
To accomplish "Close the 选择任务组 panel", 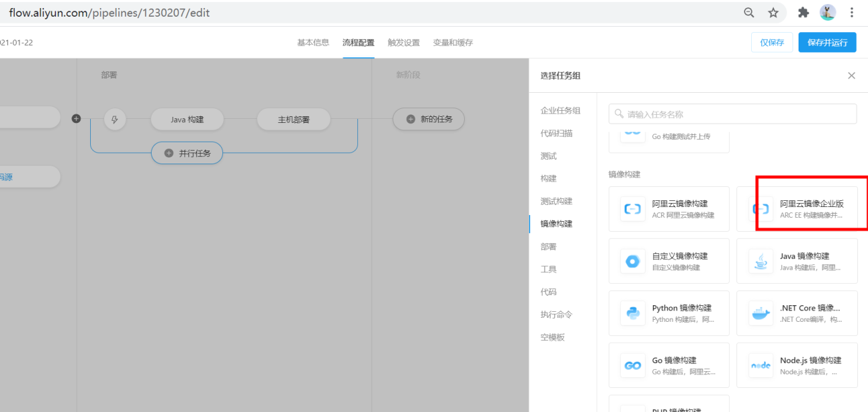I will [851, 75].
